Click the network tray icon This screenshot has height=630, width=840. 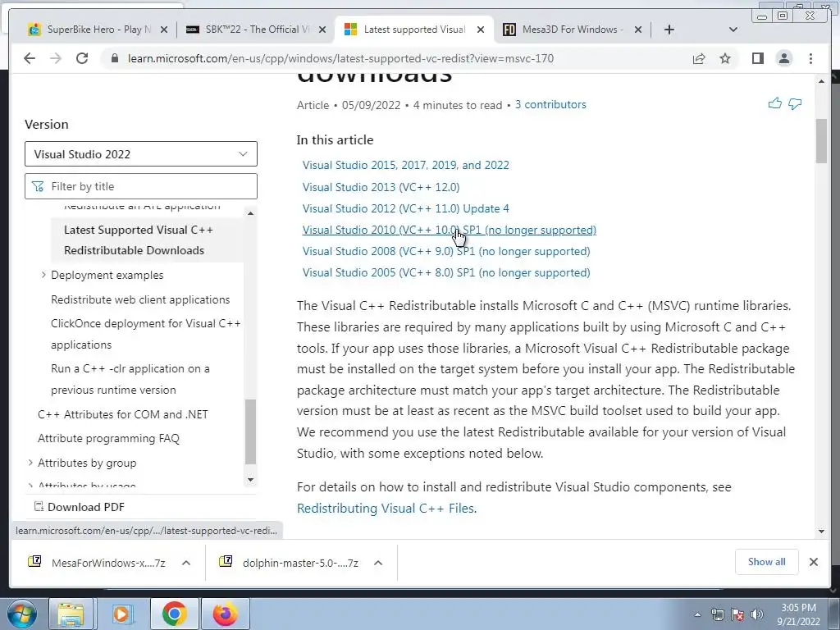(717, 614)
